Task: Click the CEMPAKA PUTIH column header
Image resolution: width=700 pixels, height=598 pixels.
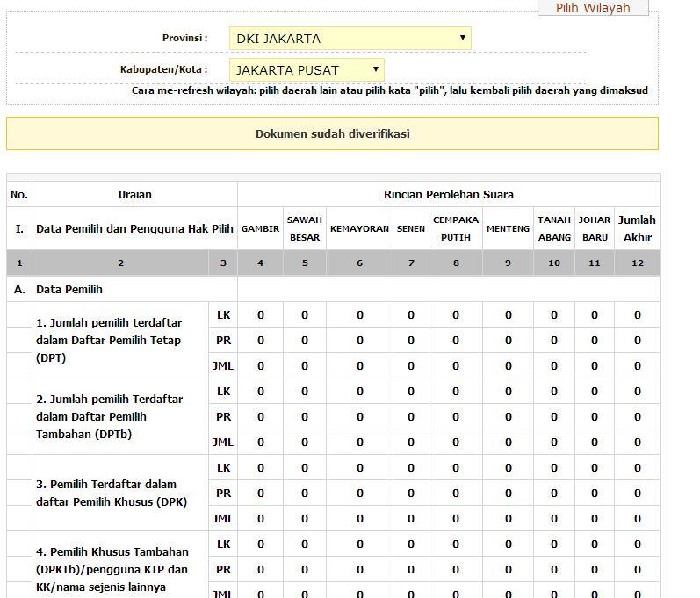Action: click(455, 228)
